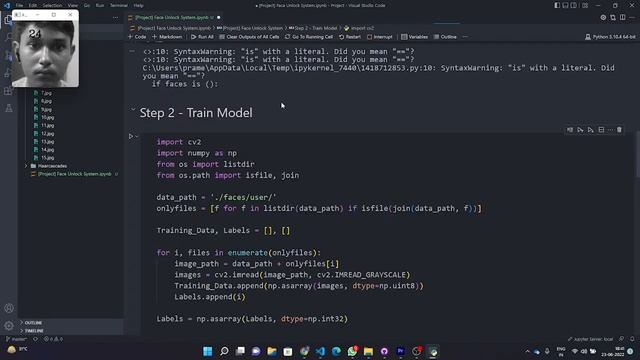Delete the train model code cell
This screenshot has width=640, height=360.
pyautogui.click(x=619, y=130)
